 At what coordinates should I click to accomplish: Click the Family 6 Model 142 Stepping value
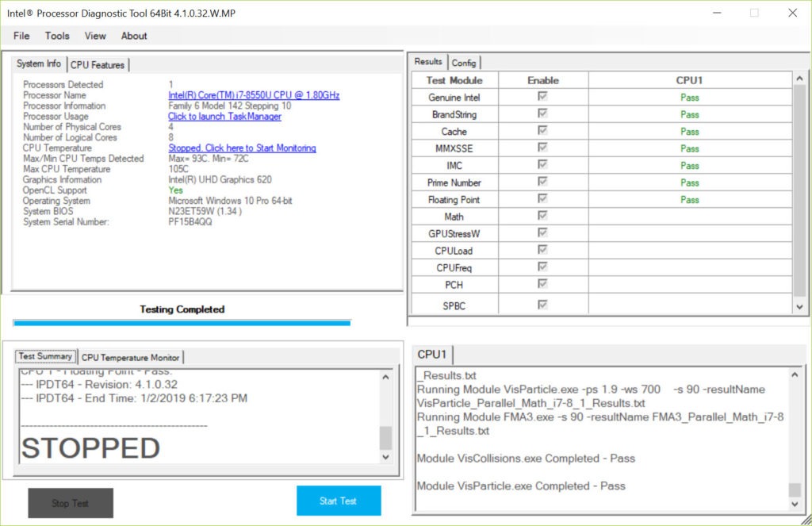coord(230,106)
